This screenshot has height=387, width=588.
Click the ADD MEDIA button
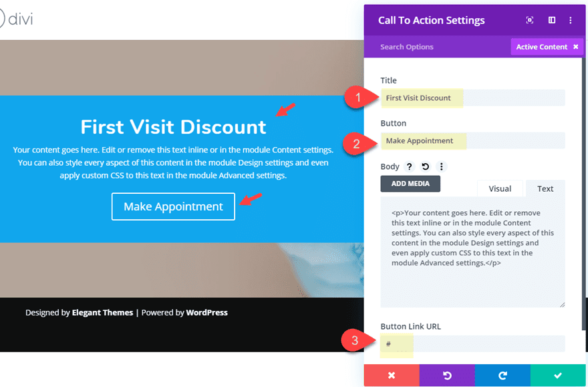click(410, 184)
